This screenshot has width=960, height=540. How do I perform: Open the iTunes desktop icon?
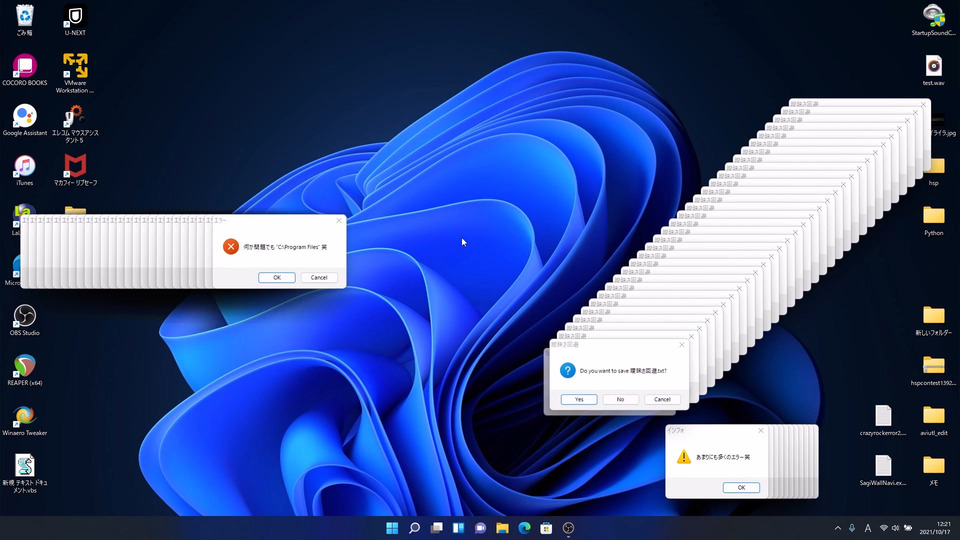[x=24, y=170]
